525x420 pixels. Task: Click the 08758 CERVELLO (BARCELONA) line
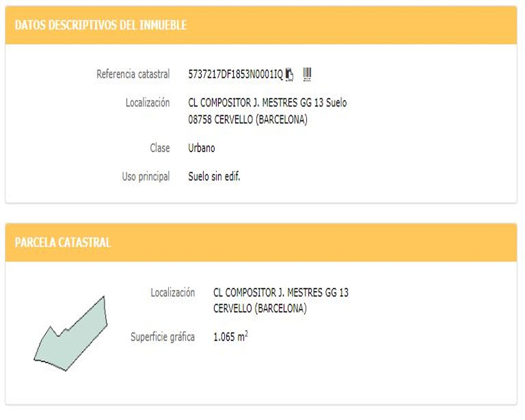(247, 119)
